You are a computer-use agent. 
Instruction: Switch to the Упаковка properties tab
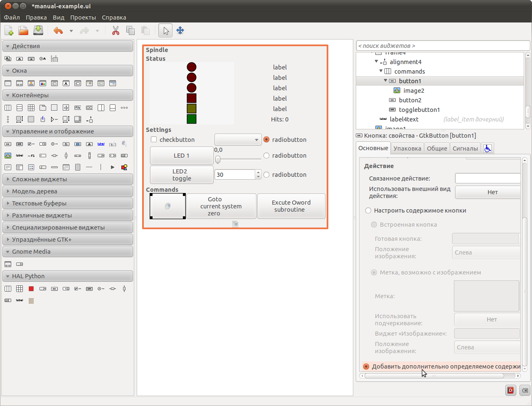pyautogui.click(x=407, y=148)
